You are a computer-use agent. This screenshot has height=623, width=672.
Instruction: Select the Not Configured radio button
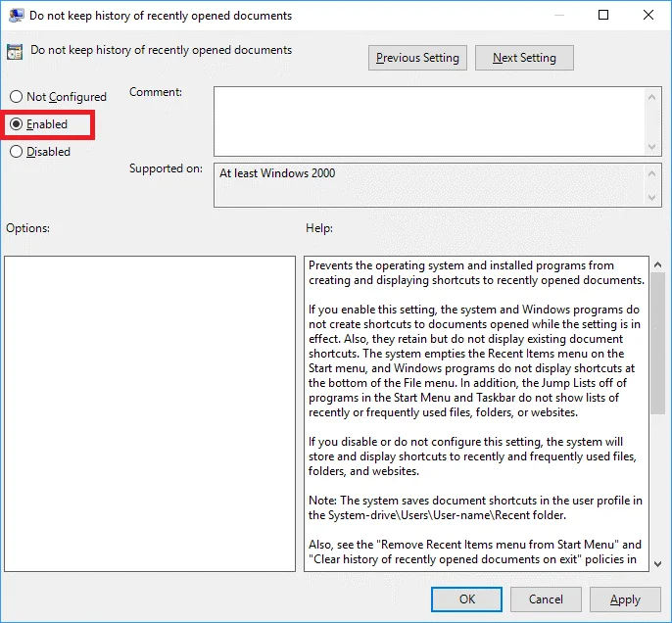[x=16, y=97]
